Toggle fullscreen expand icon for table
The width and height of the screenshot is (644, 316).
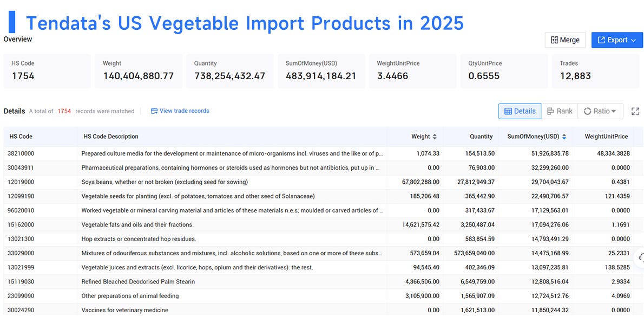click(635, 111)
